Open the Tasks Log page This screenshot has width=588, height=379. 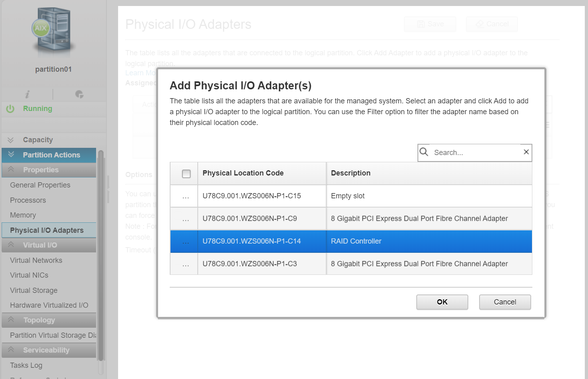[x=26, y=365]
